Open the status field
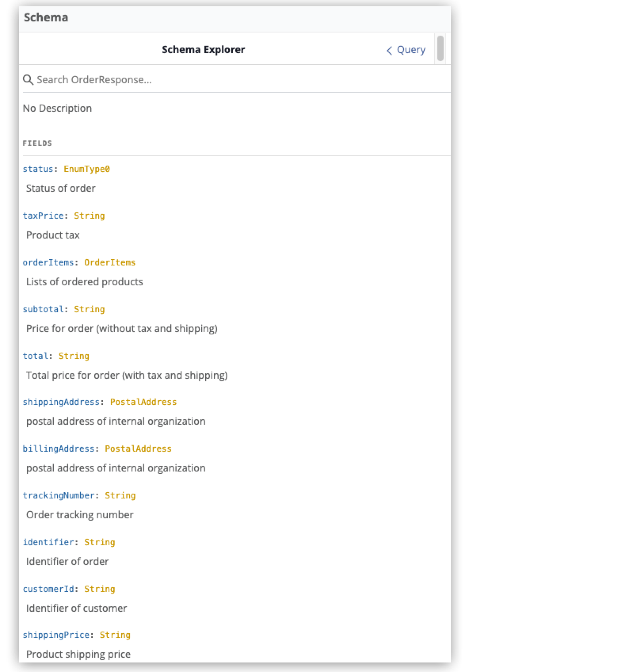633x672 pixels. (x=38, y=169)
